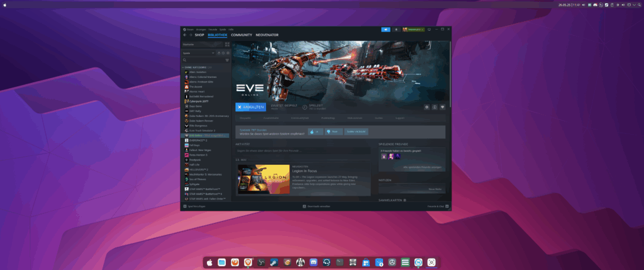
Task: Select Elite Dangerous in the library
Action: pos(198,126)
